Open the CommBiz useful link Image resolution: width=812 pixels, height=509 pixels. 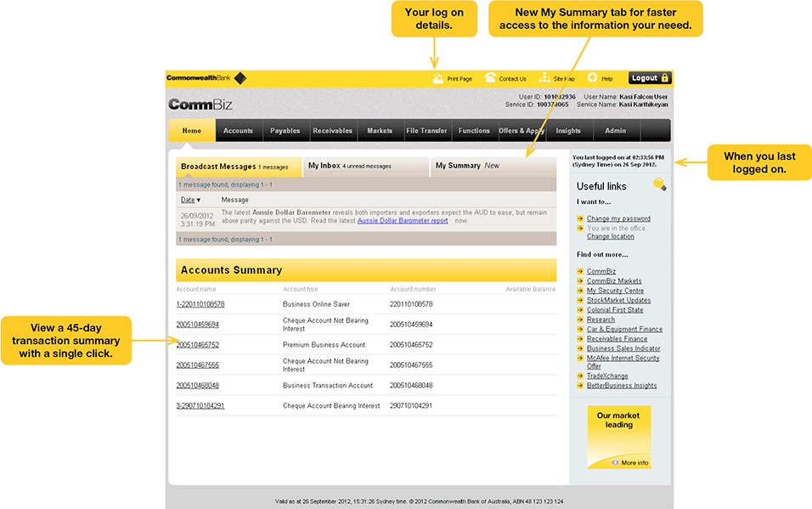coord(601,271)
